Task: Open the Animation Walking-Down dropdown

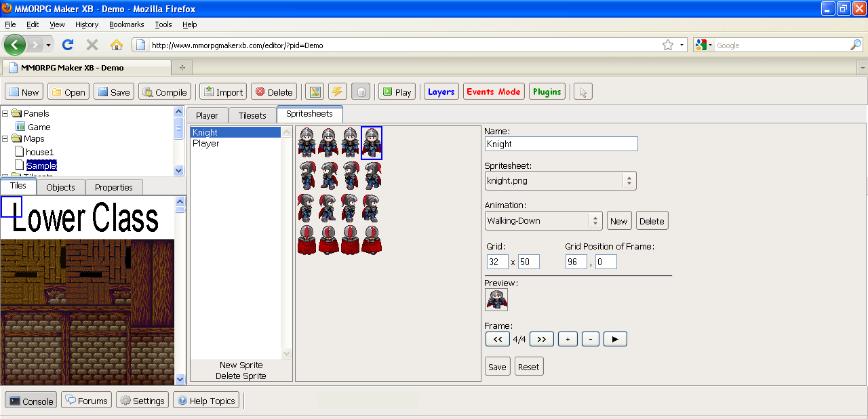Action: coord(543,220)
